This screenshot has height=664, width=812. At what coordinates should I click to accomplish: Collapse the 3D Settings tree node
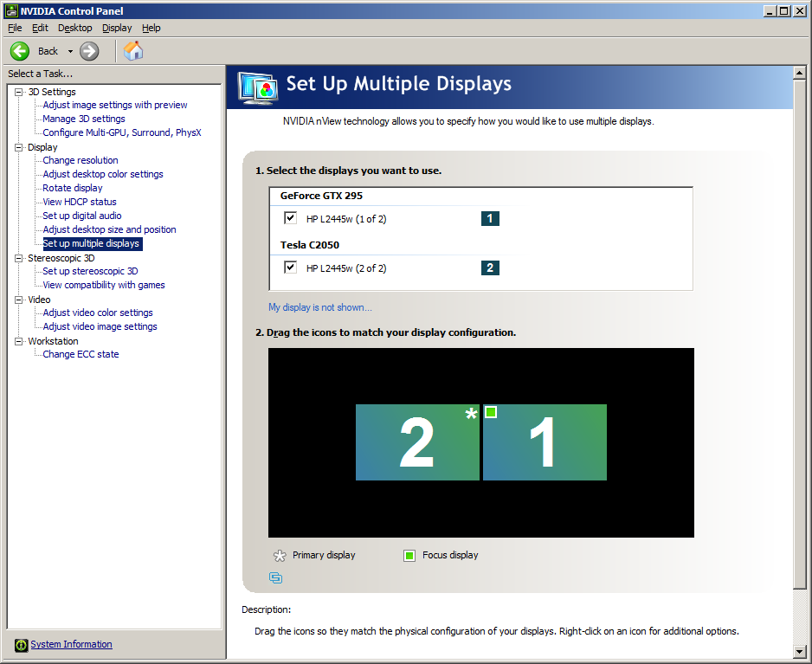pos(19,92)
